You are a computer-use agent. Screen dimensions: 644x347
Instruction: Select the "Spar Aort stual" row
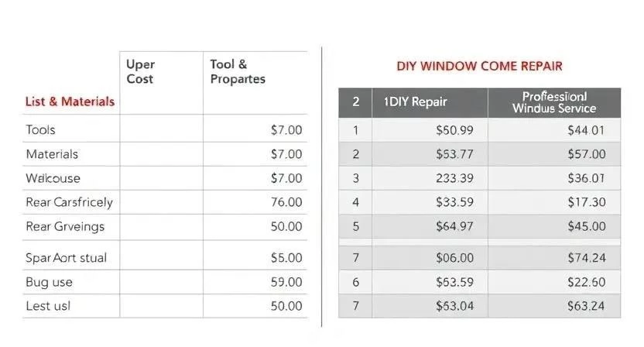[x=67, y=257]
